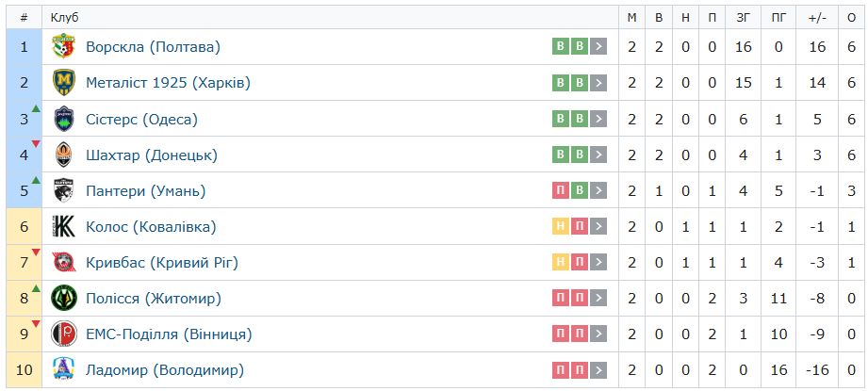Click the Polissia (Zhytomyr) green emblem
The height and width of the screenshot is (391, 868).
click(64, 298)
